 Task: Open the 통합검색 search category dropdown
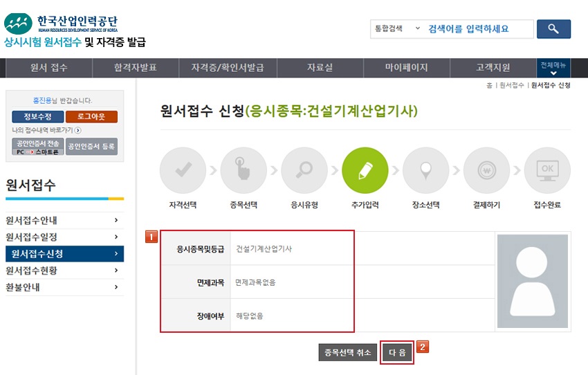pyautogui.click(x=397, y=29)
